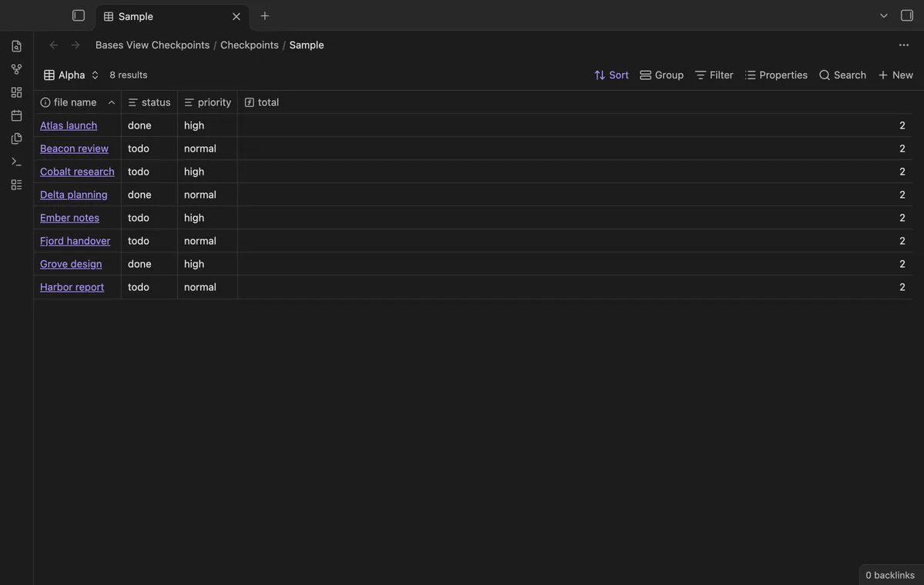The image size is (924, 585).
Task: Select Grove design status cell done
Action: pos(149,264)
